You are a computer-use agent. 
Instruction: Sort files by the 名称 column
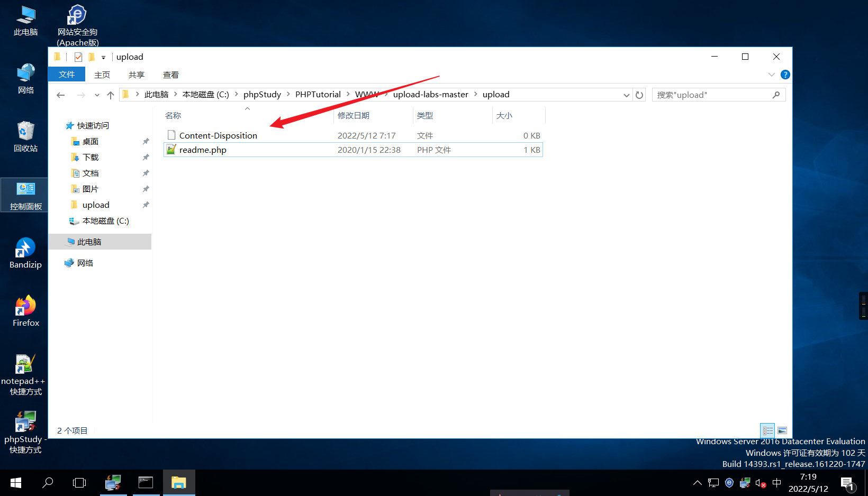pyautogui.click(x=248, y=115)
